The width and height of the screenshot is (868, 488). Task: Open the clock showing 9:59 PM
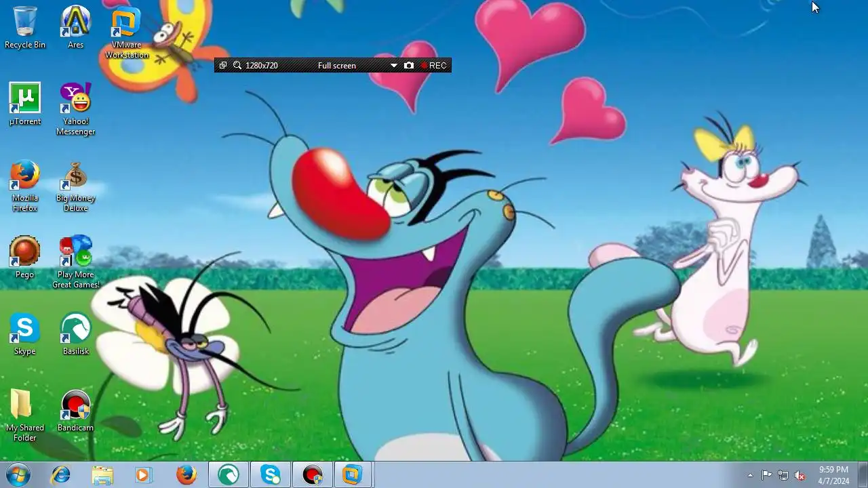[833, 475]
